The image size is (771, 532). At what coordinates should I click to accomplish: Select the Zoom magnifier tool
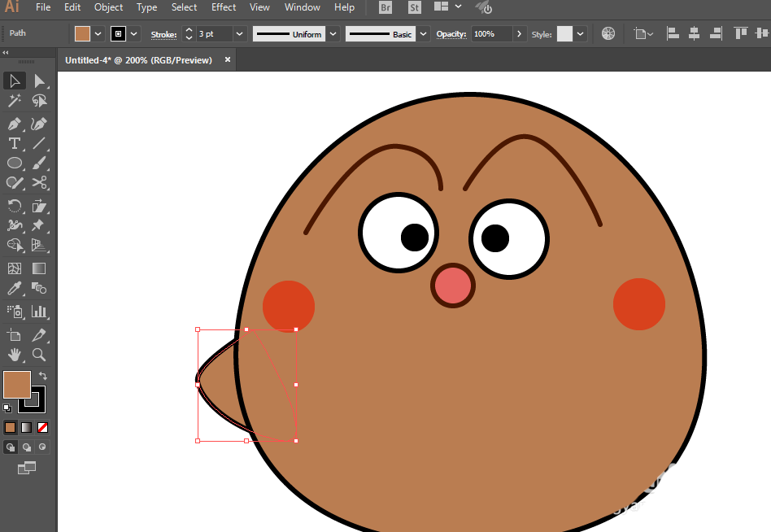point(39,355)
